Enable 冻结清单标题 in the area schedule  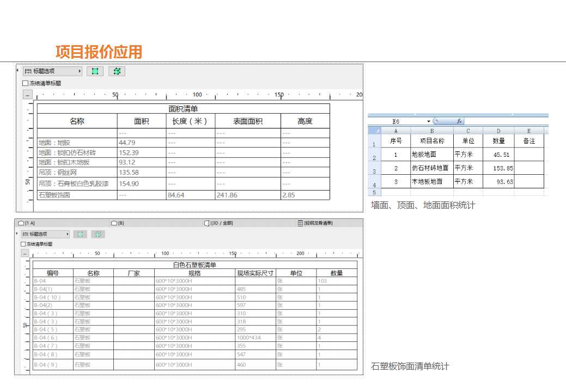point(25,83)
